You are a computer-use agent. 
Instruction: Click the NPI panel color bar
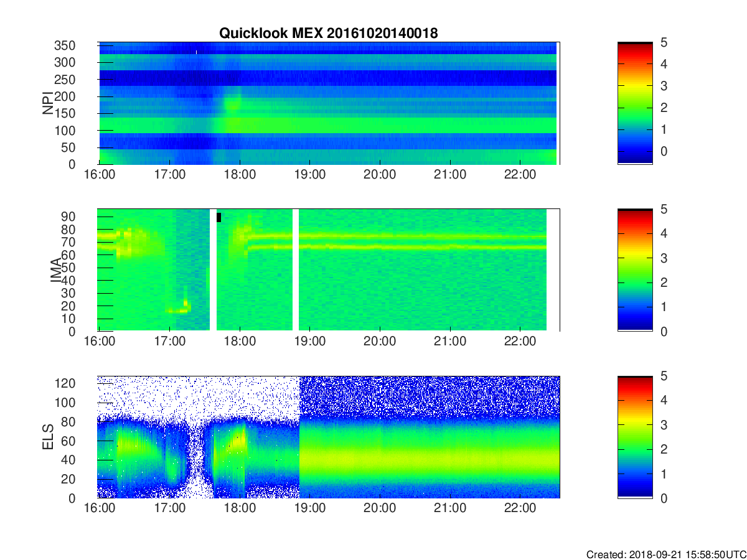[x=635, y=103]
